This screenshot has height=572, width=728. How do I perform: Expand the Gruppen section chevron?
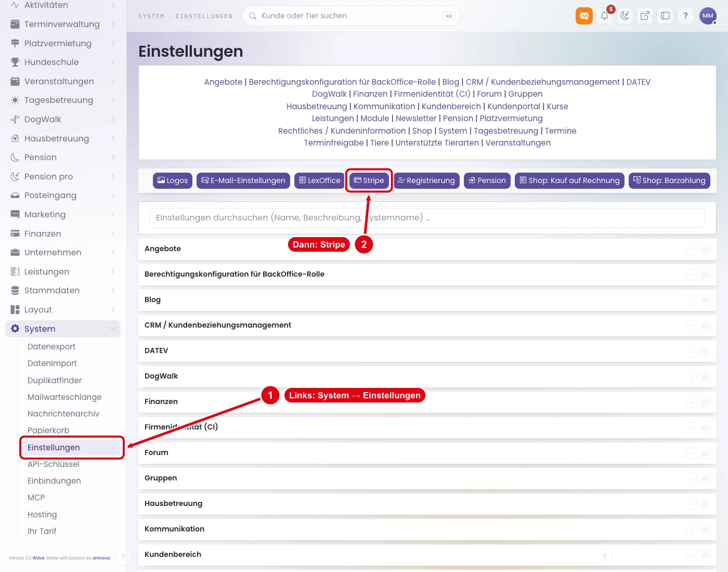click(x=691, y=478)
